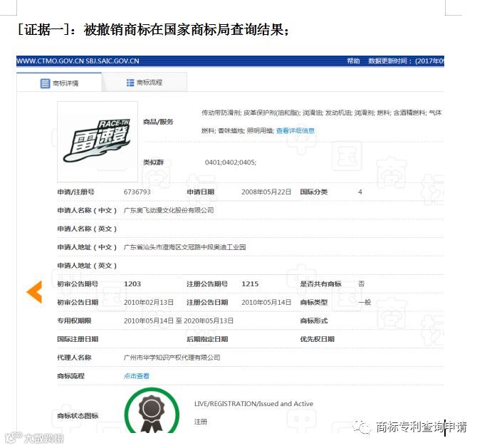Click the 雷速登 trademark logo image
The image size is (482, 448).
pos(98,141)
